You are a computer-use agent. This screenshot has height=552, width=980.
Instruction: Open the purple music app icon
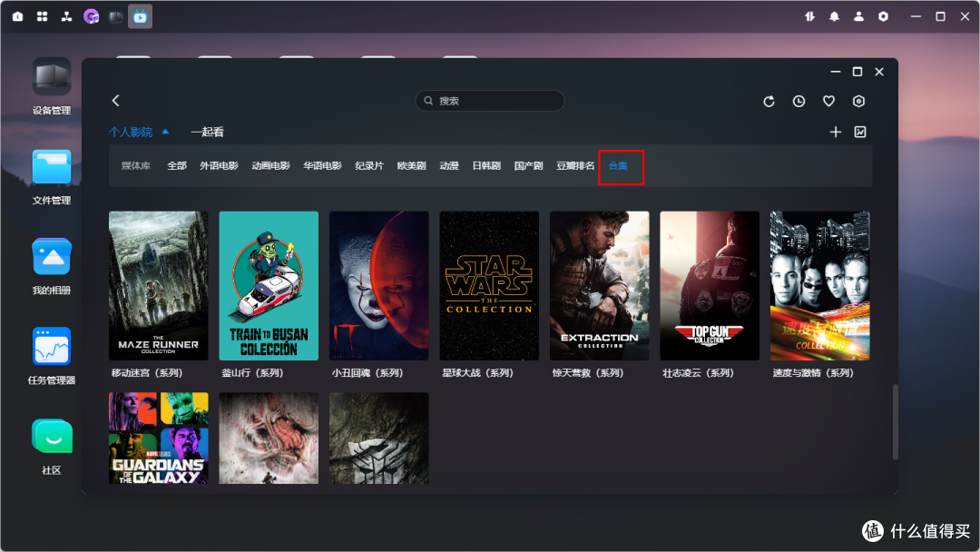pyautogui.click(x=92, y=17)
